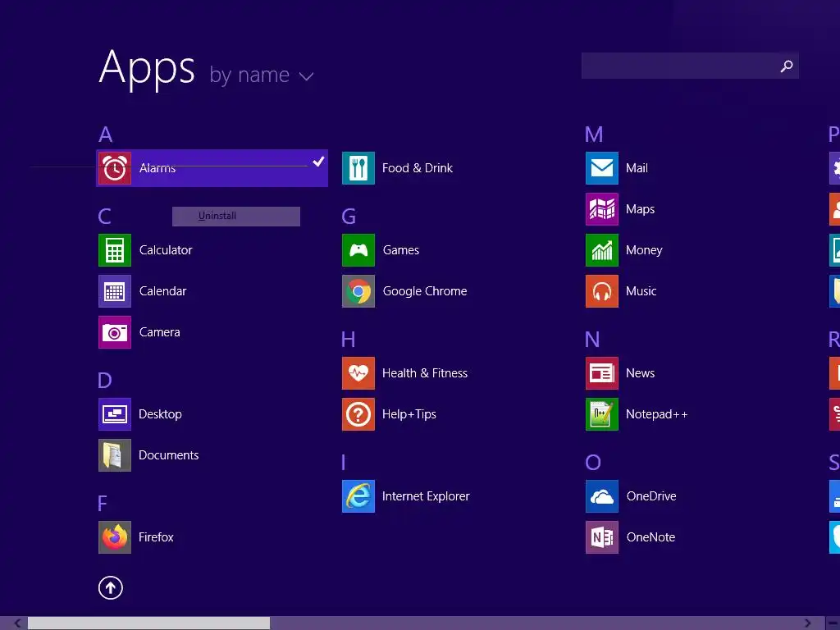Open the Calendar app icon
Screen dimensions: 840x630
coord(115,291)
